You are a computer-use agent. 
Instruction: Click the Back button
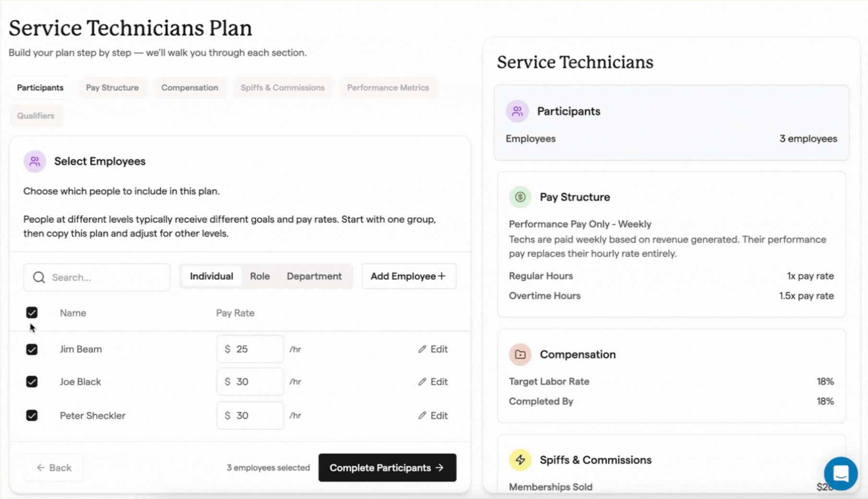[53, 468]
